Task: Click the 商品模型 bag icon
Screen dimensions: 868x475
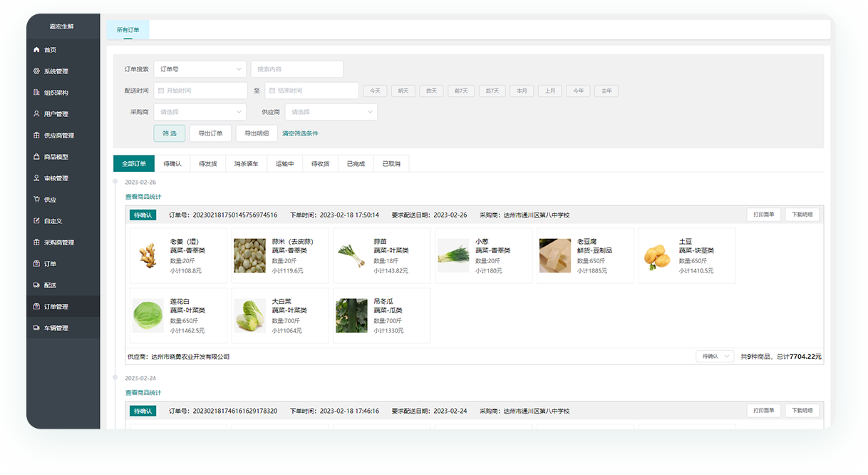Action: (36, 157)
